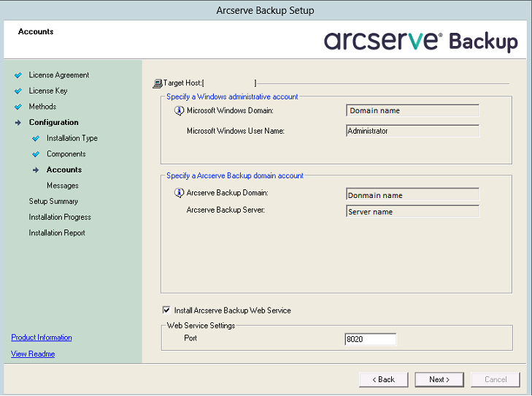This screenshot has width=532, height=396.
Task: Select the Methods step
Action: pyautogui.click(x=42, y=107)
